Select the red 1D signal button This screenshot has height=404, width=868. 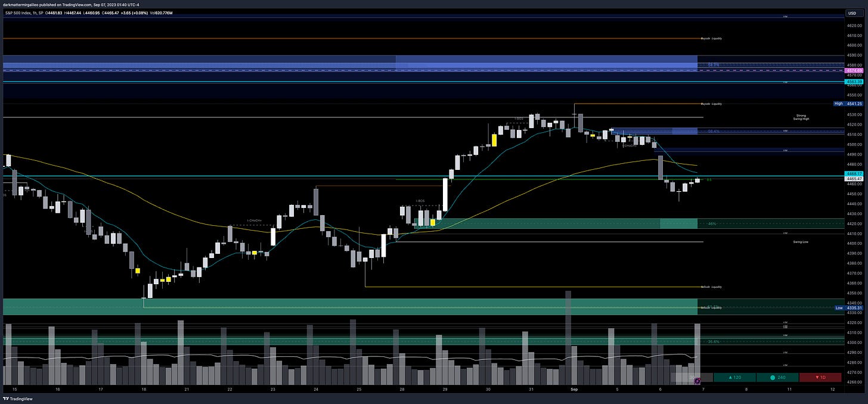(x=820, y=377)
